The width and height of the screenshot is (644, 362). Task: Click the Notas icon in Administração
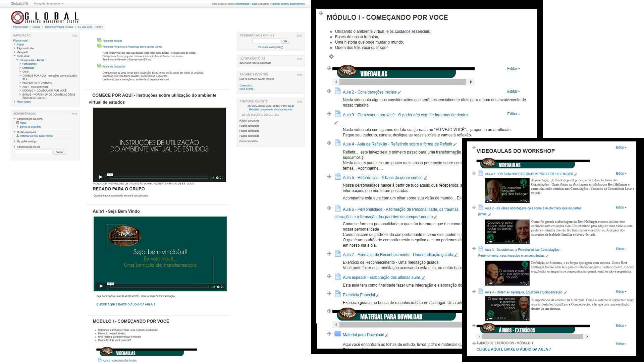[18, 123]
